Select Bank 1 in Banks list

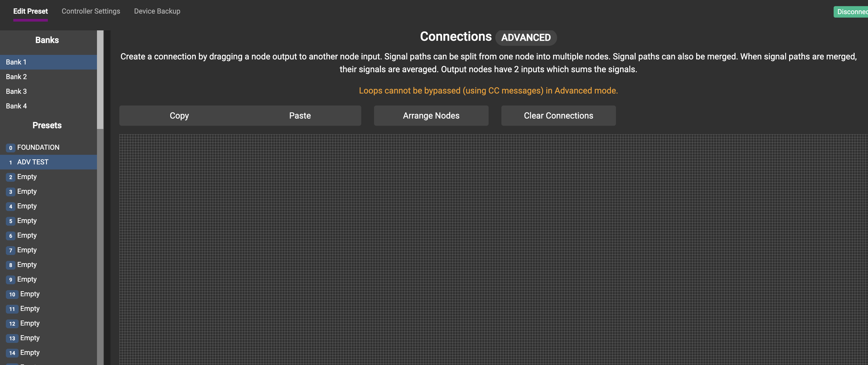pos(16,62)
